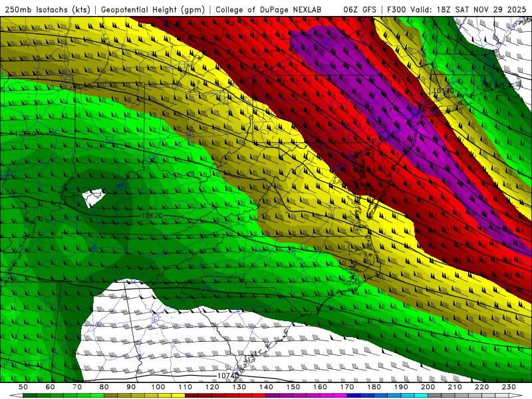
Task: Select the bright yellow 105-110 kt swatch
Action: pos(178,396)
